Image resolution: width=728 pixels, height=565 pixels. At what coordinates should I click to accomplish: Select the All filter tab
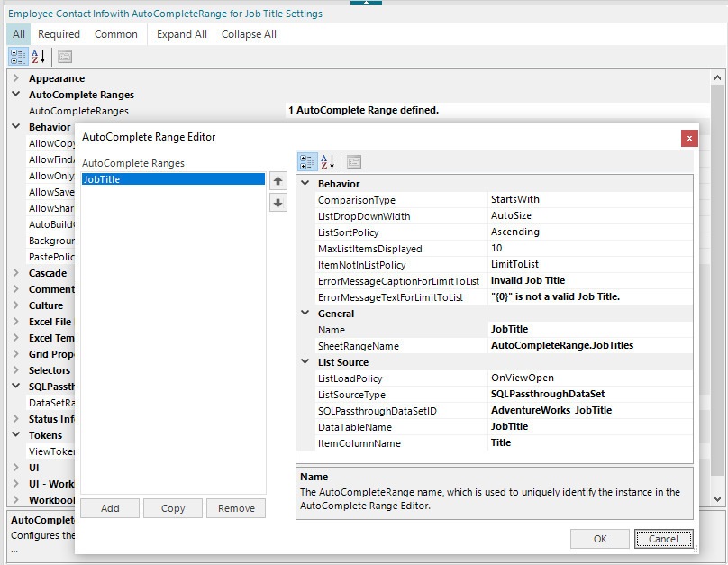pyautogui.click(x=19, y=34)
